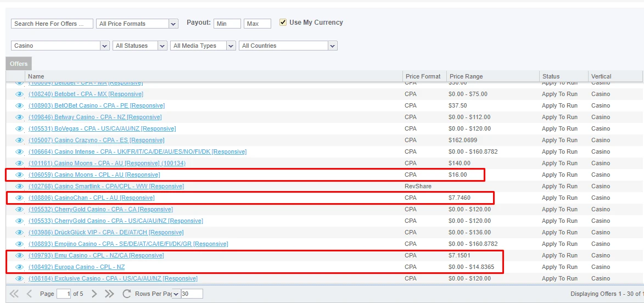The height and width of the screenshot is (303, 644).
Task: Click eye icon for Betobet CPA MX offer
Action: click(19, 94)
